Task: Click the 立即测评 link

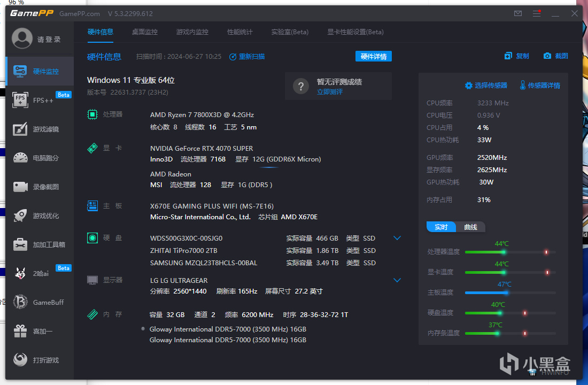Action: click(330, 92)
